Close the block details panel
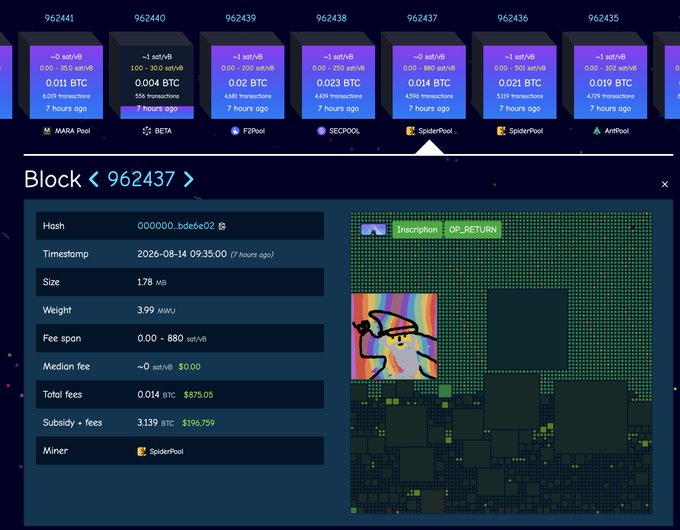680x530 pixels. coord(665,184)
